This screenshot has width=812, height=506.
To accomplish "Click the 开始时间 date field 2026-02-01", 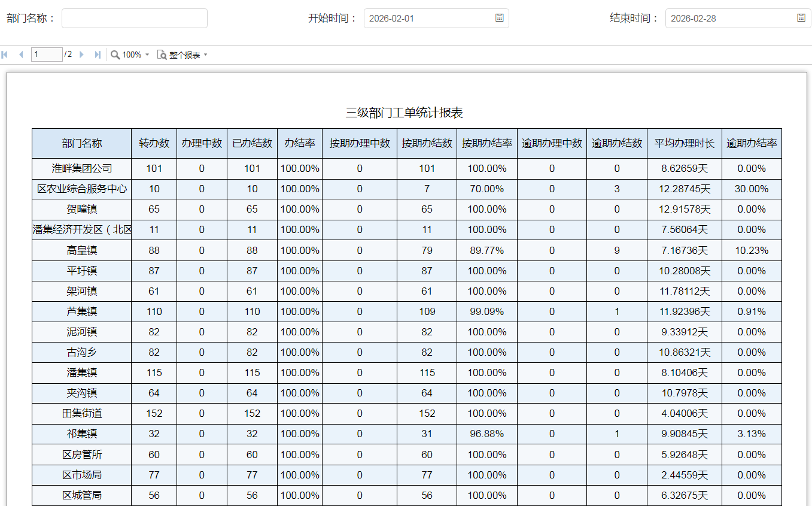I will 428,18.
